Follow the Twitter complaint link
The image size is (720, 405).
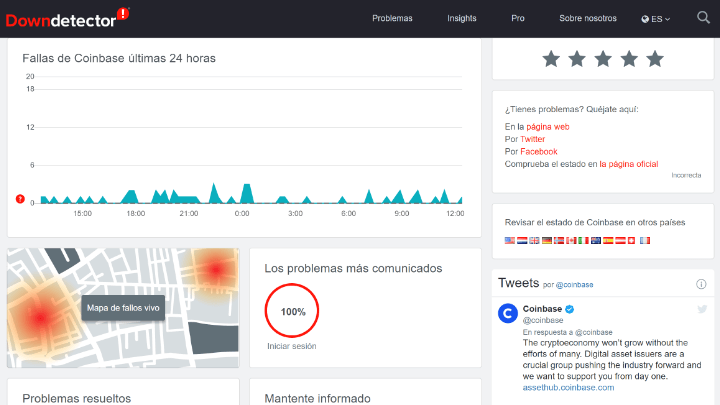[x=533, y=139]
